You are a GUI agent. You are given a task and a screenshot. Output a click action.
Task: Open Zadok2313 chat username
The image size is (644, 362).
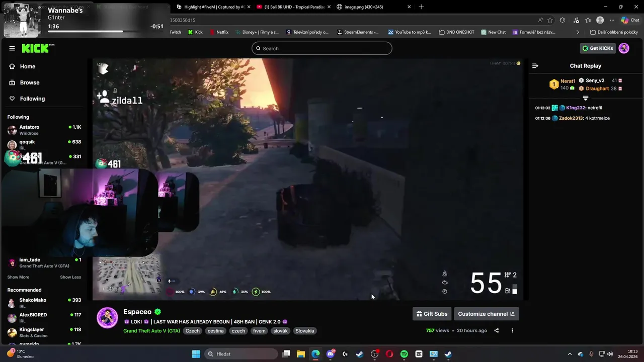coord(571,118)
